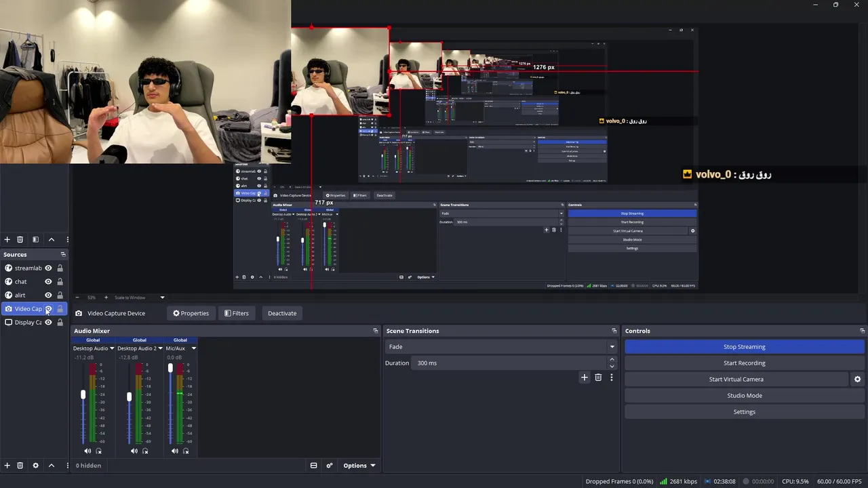Toggle Desktop Audio monitoring headphone icon

pyautogui.click(x=98, y=451)
